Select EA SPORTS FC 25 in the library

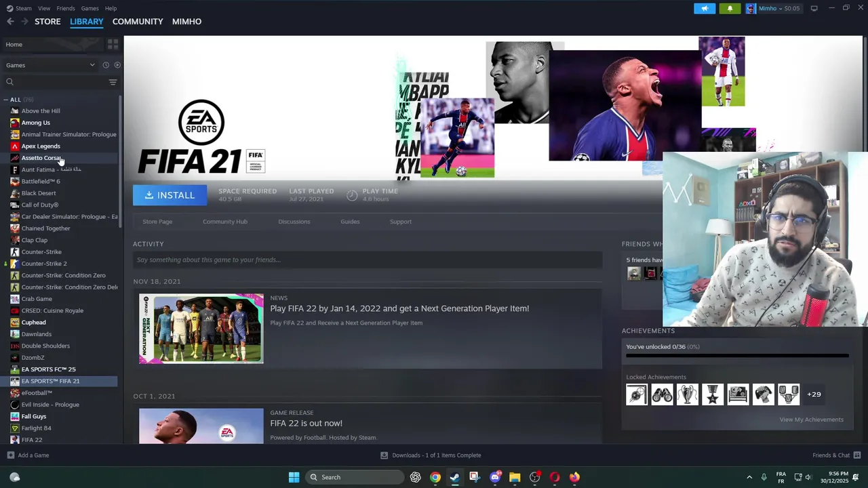pos(48,369)
